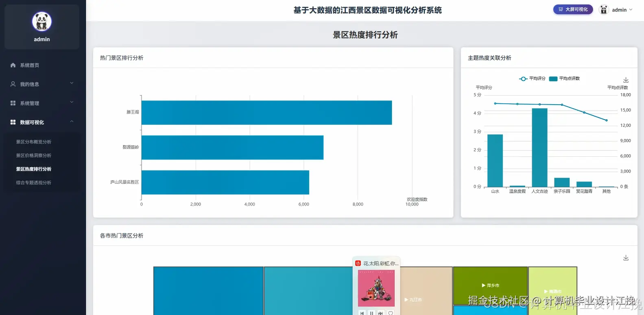Viewport: 644px width, 315px height.
Task: Go to 景区分布概览分析 page
Action: tap(34, 142)
